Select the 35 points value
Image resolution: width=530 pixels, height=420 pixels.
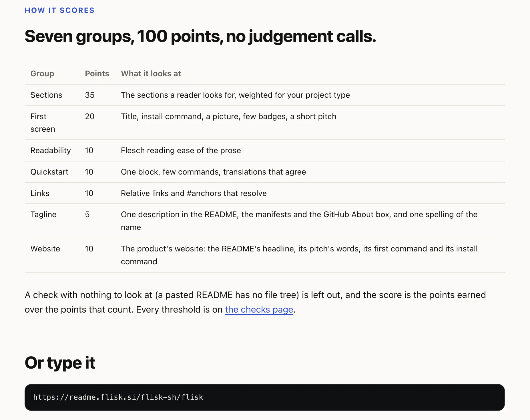point(90,95)
